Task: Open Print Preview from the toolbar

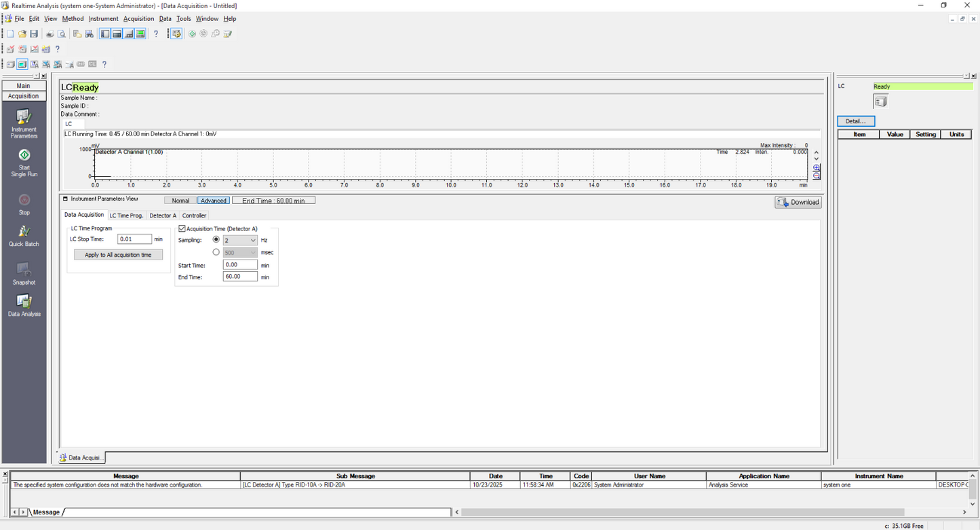Action: 62,34
